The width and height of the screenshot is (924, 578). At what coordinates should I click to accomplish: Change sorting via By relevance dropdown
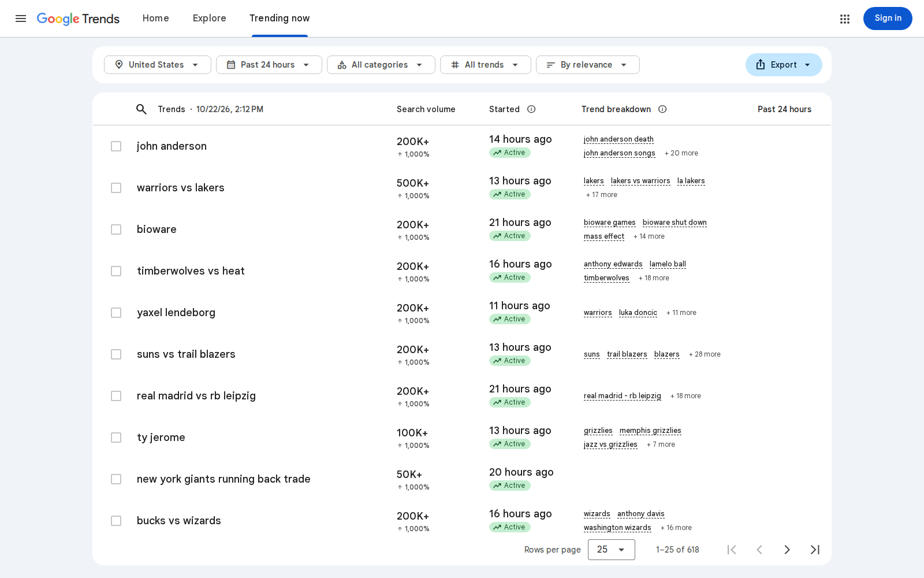588,65
